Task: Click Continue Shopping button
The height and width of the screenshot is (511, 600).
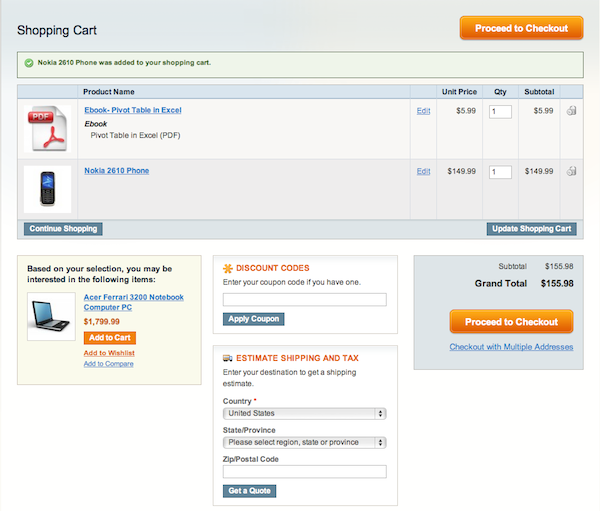Action: 63,229
